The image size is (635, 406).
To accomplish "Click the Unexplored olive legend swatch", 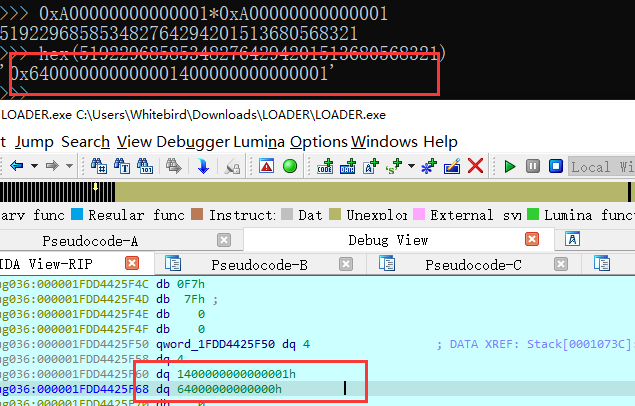I will [x=335, y=214].
